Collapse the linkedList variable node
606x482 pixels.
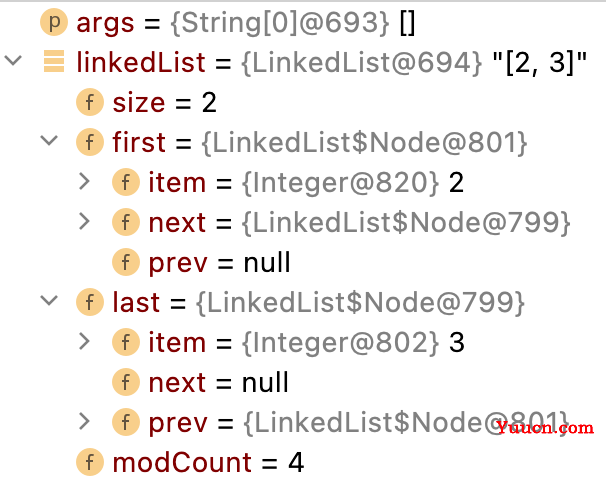tap(13, 60)
